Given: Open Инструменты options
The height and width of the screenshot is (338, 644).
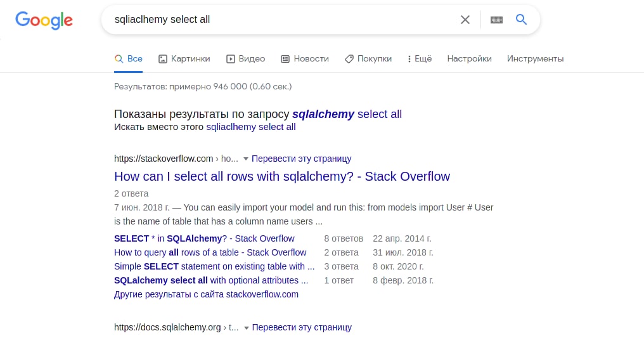Looking at the screenshot, I should 535,59.
